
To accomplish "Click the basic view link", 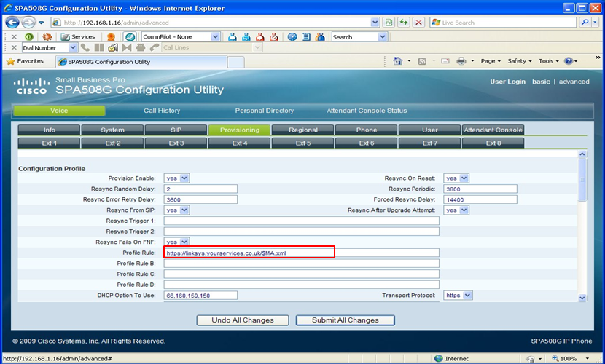I will coord(541,82).
